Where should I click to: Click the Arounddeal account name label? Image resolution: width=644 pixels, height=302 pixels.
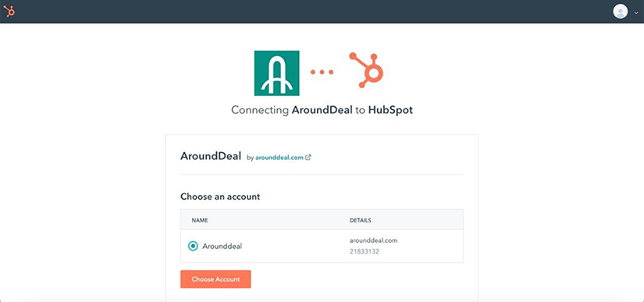(222, 246)
